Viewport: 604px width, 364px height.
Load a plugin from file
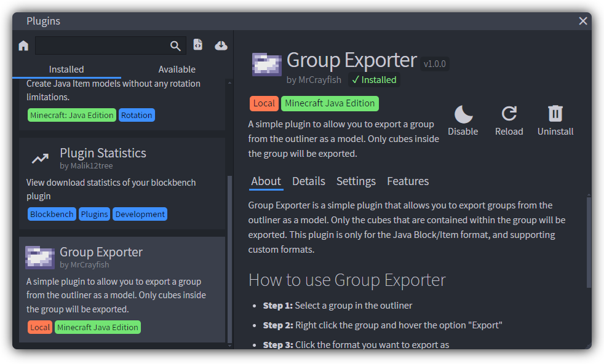pyautogui.click(x=197, y=45)
